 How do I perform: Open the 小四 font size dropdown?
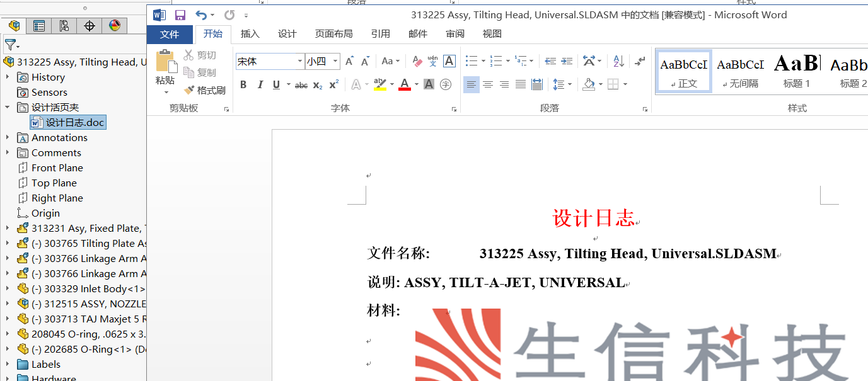pyautogui.click(x=335, y=61)
